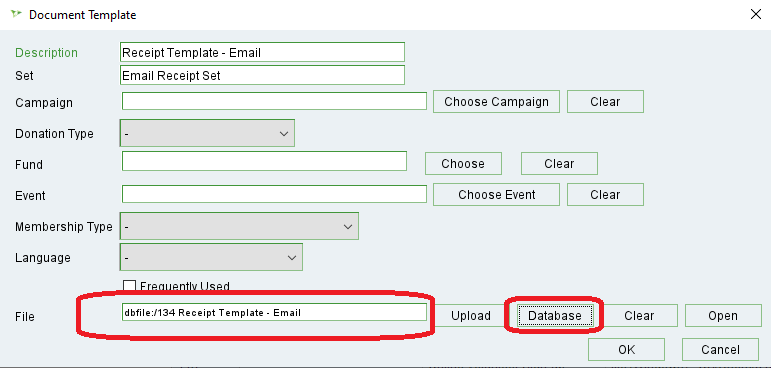Enable the Frequently Used checkbox
The height and width of the screenshot is (368, 771).
pyautogui.click(x=129, y=286)
